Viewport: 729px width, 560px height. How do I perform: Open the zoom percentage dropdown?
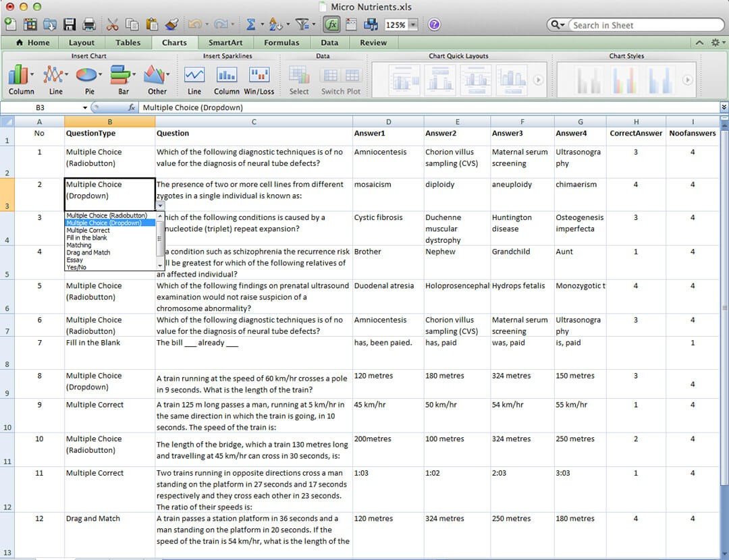point(413,25)
